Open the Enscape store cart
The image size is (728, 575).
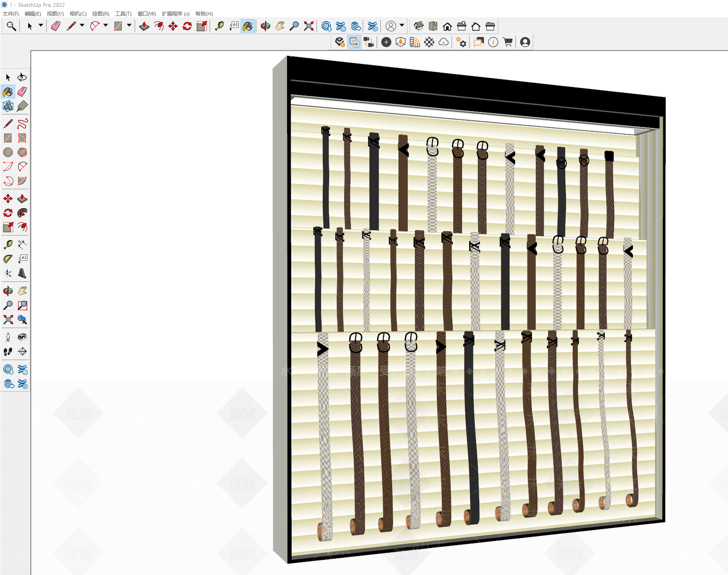tap(508, 42)
